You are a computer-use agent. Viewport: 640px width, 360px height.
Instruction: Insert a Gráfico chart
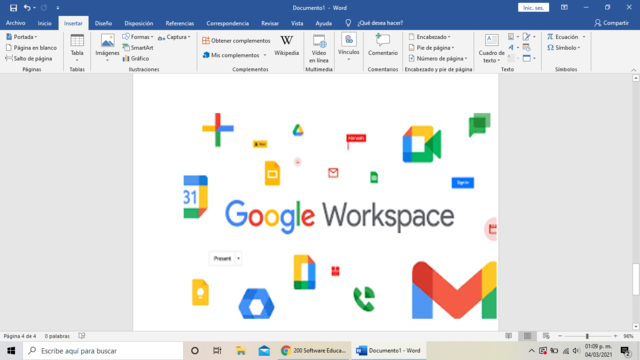tap(136, 58)
